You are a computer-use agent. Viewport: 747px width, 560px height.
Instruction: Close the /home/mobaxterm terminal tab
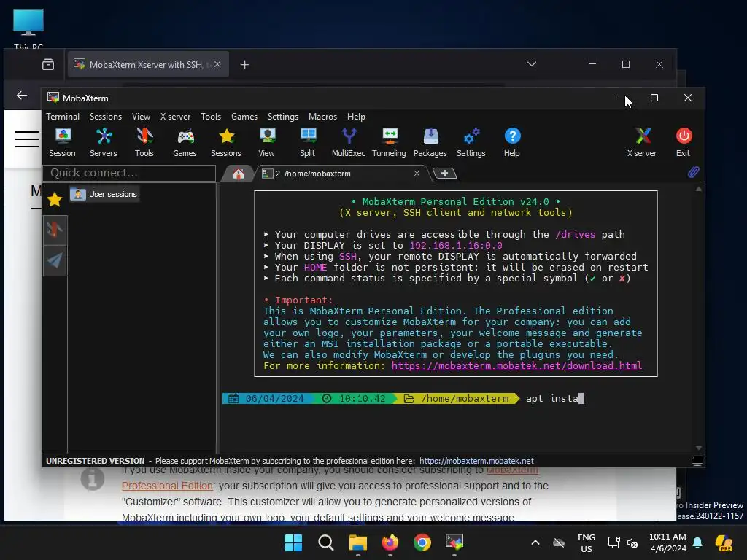tap(417, 174)
